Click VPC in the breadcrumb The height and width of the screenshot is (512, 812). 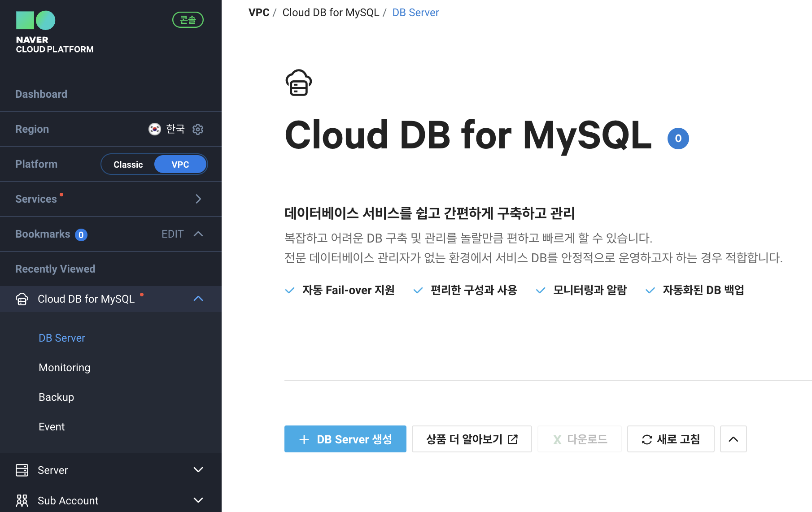259,13
